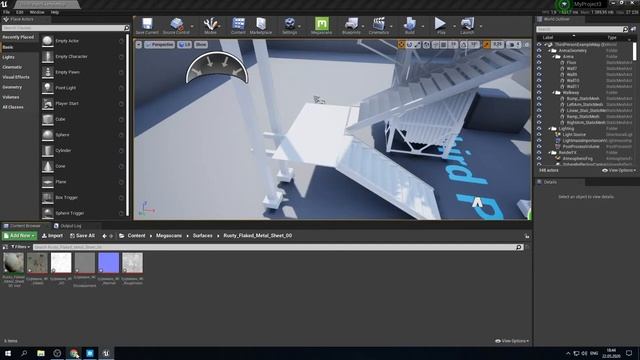Start Play in the editor
This screenshot has height=360, width=640.
tap(440, 25)
